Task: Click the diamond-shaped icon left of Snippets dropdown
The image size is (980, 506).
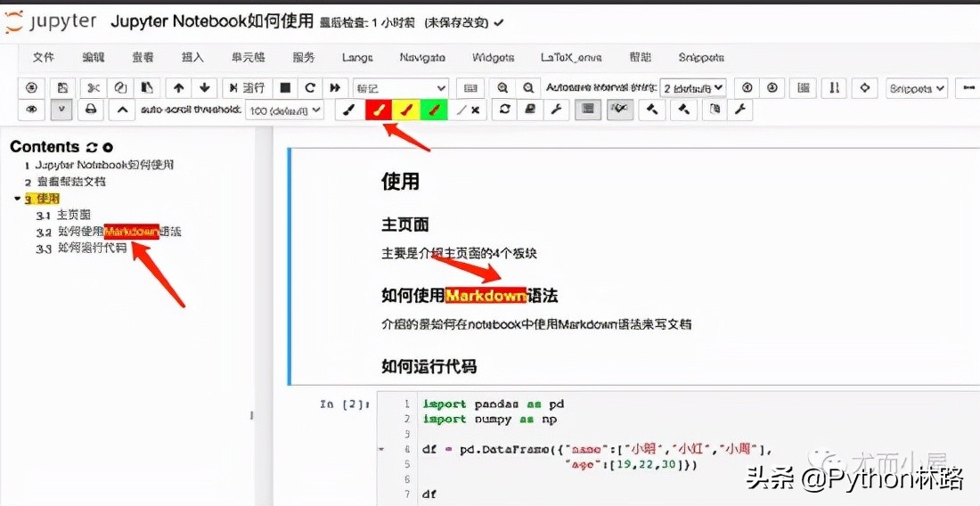Action: [x=865, y=88]
